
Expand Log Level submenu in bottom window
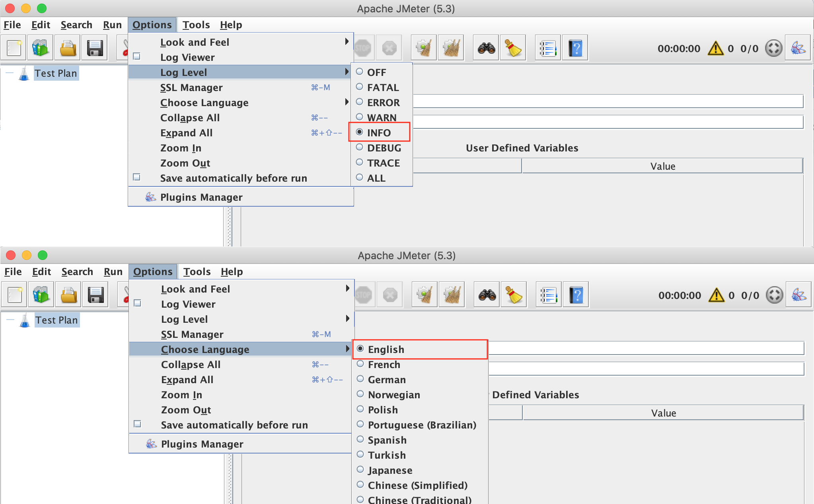coord(241,319)
